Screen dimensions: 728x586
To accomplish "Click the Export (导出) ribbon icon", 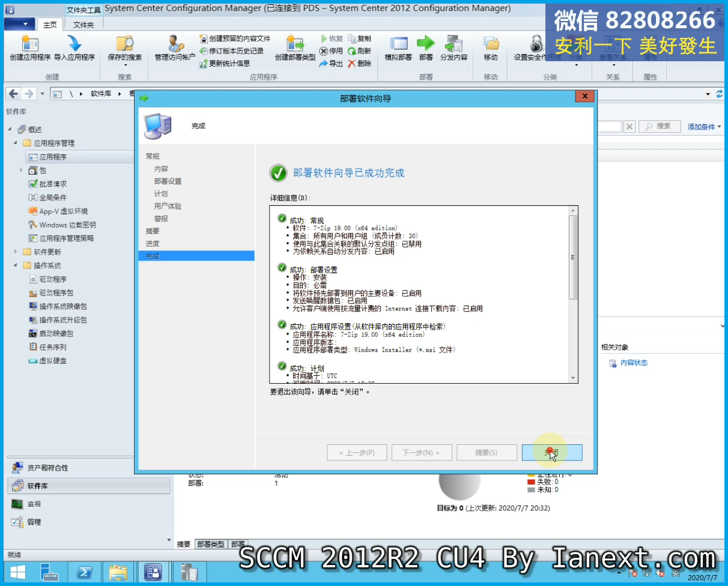I will (x=331, y=63).
